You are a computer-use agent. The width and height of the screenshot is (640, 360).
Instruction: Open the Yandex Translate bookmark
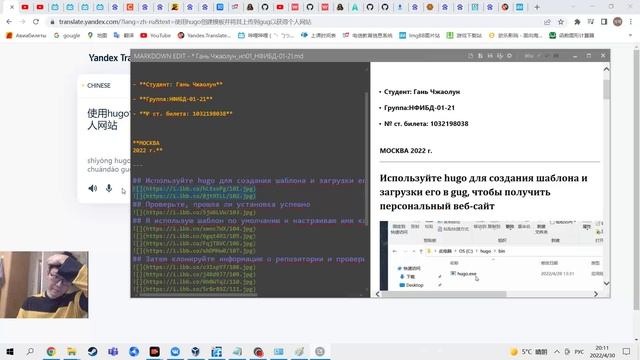click(x=204, y=36)
